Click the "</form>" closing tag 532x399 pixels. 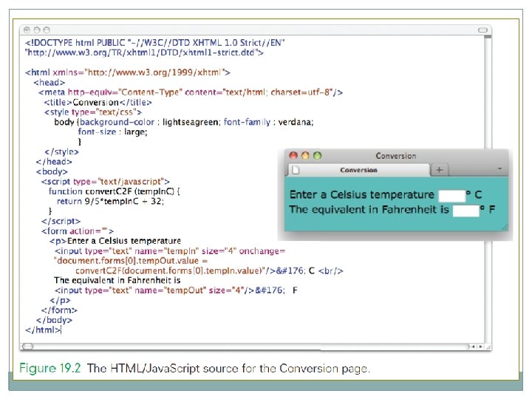pyautogui.click(x=59, y=310)
